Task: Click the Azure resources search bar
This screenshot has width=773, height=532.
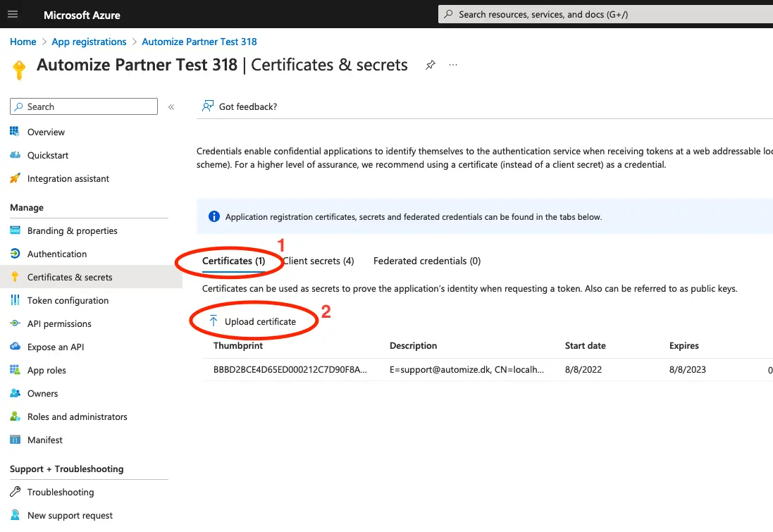Action: coord(606,13)
